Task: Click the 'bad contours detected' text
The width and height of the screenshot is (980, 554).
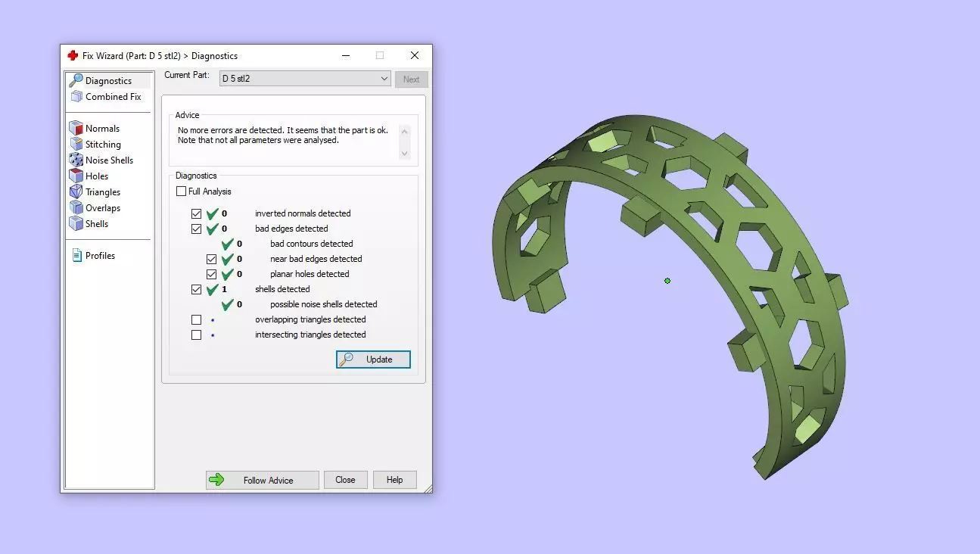Action: [x=312, y=244]
